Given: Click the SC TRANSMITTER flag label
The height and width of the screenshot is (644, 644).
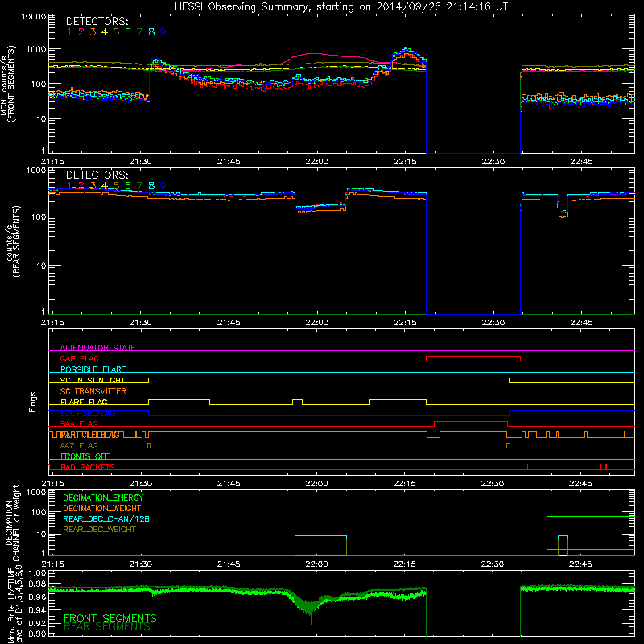Looking at the screenshot, I should point(93,390).
